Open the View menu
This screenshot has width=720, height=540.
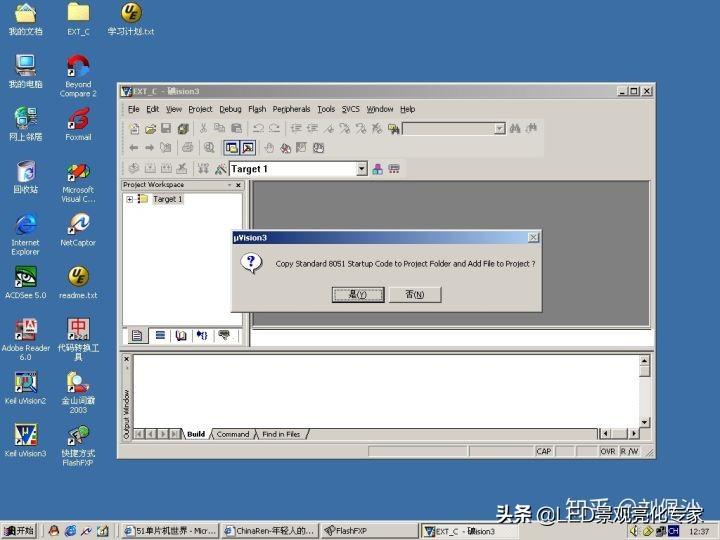coord(174,109)
